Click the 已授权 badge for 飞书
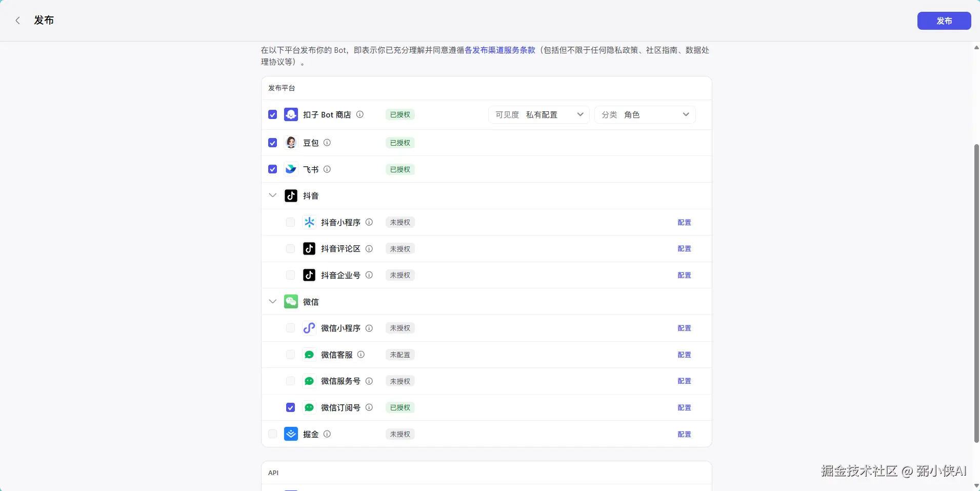 [x=400, y=169]
